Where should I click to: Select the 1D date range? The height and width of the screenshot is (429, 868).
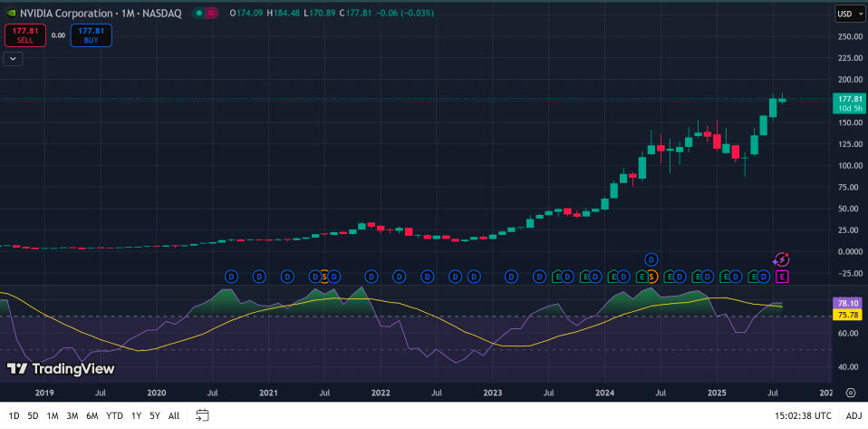point(14,415)
